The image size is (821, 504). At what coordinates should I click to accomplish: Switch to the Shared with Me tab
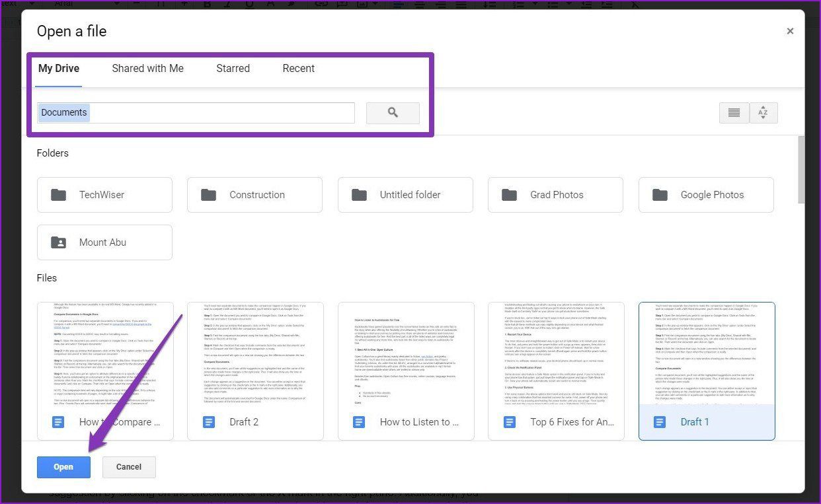click(x=147, y=69)
